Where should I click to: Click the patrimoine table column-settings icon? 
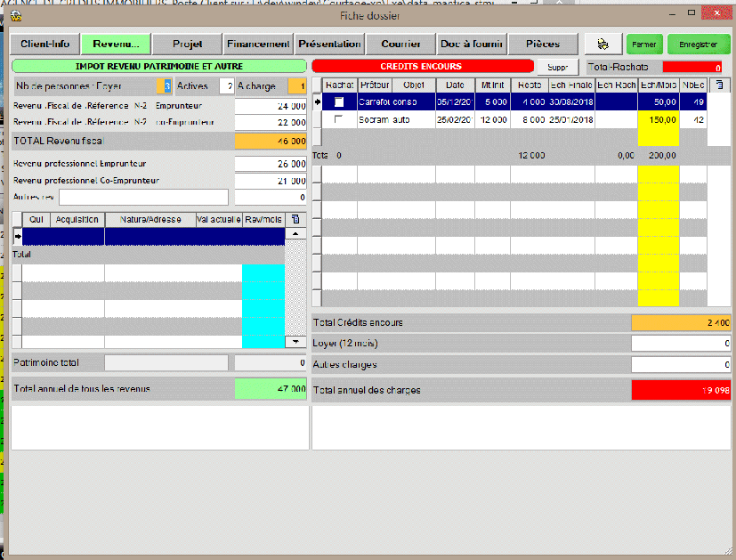click(296, 219)
